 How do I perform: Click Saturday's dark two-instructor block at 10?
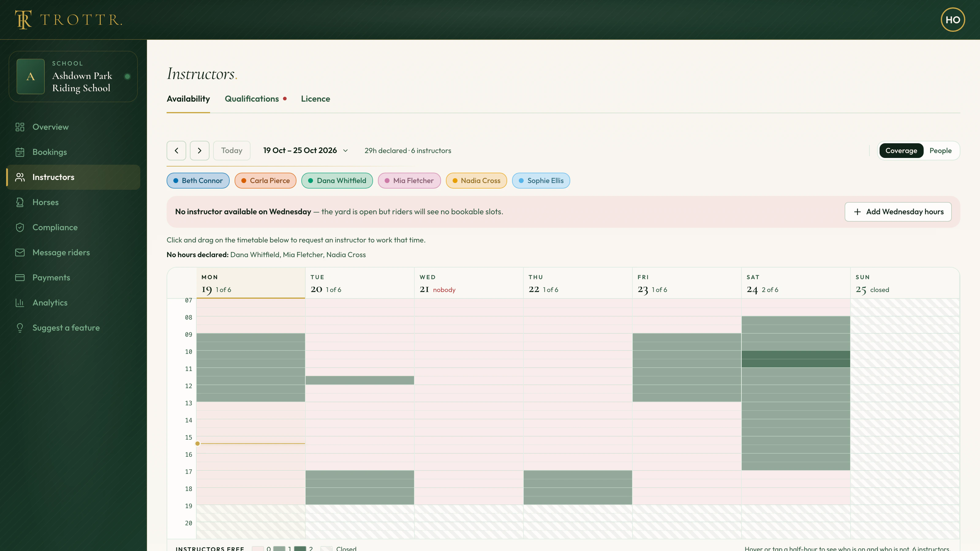tap(796, 359)
